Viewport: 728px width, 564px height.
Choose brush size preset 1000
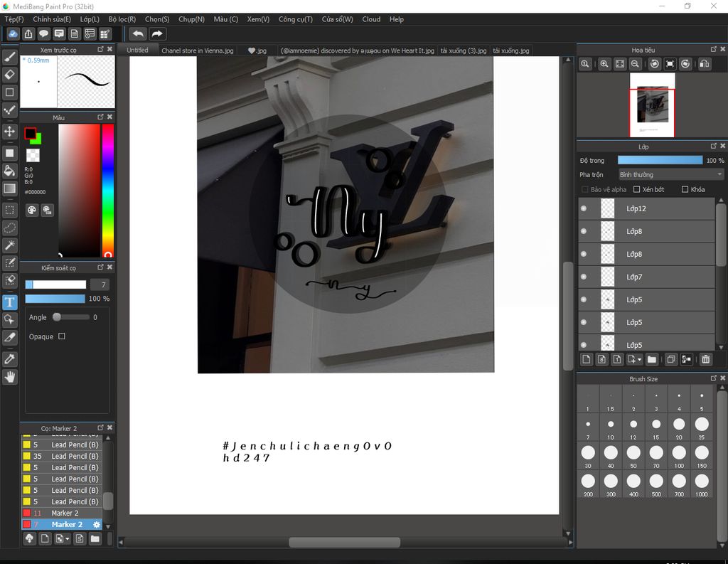(702, 484)
